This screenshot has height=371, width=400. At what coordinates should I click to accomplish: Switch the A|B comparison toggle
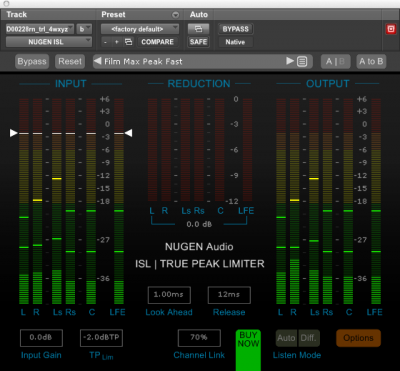[336, 62]
